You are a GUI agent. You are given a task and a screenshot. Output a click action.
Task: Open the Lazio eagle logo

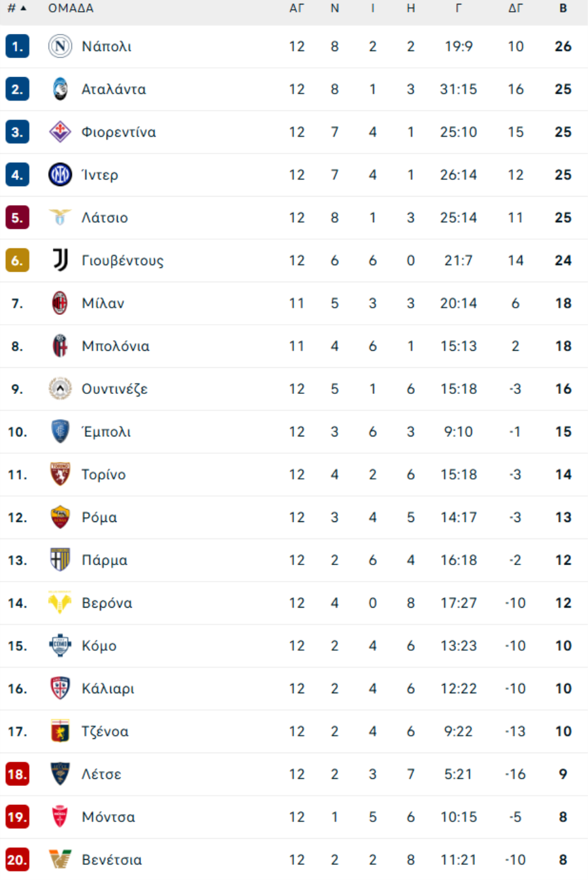(x=60, y=218)
